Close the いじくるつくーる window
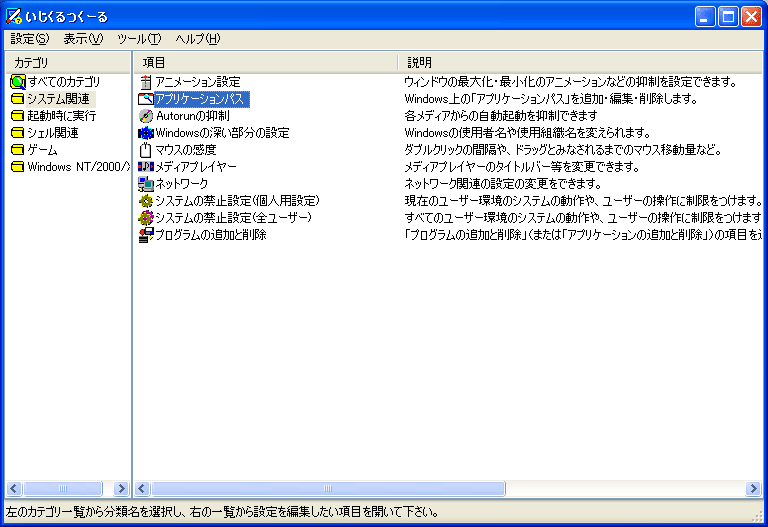This screenshot has height=527, width=768. pyautogui.click(x=751, y=17)
